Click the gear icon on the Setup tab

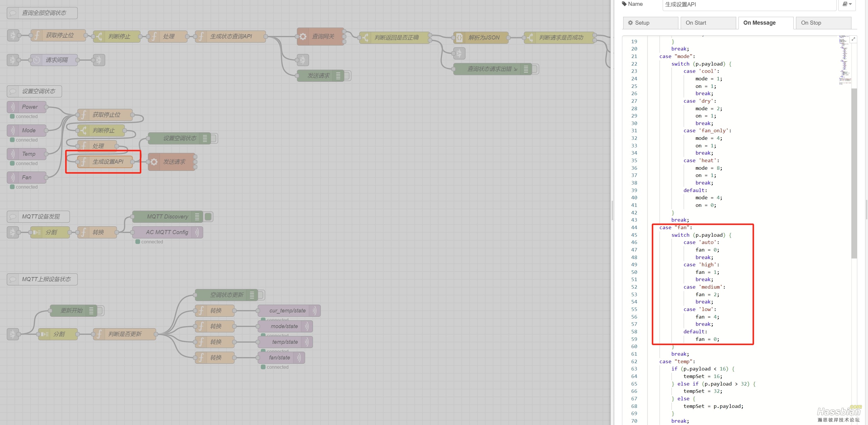pyautogui.click(x=630, y=23)
